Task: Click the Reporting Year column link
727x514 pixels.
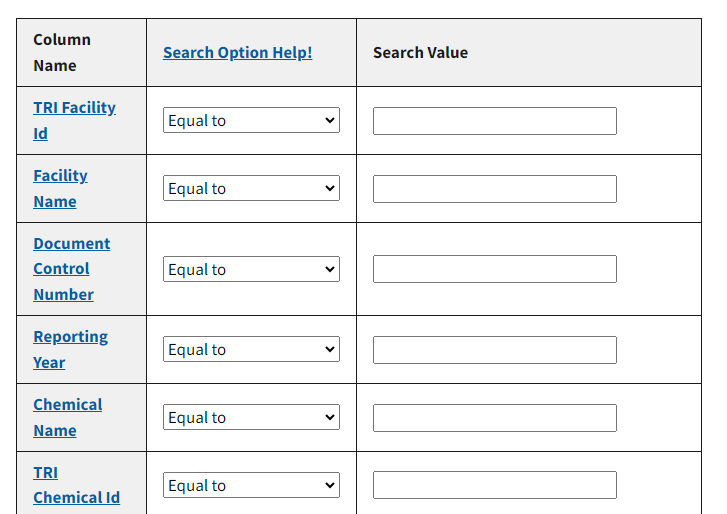Action: click(70, 337)
